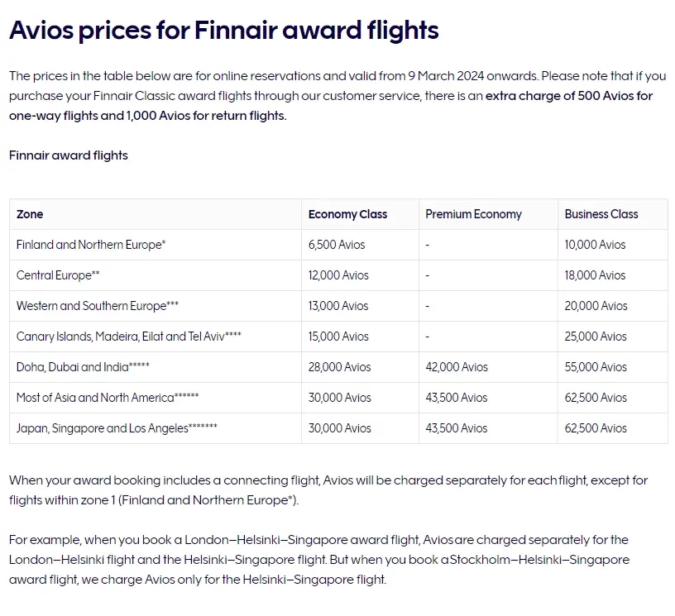Click the 'Premium Economy' column header
Screen dimensions: 675x616
473,214
